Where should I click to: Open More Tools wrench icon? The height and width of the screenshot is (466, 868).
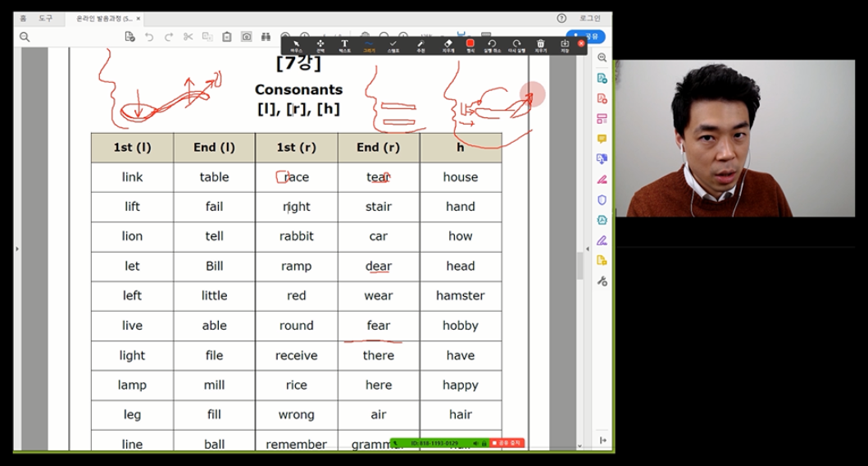coord(602,281)
